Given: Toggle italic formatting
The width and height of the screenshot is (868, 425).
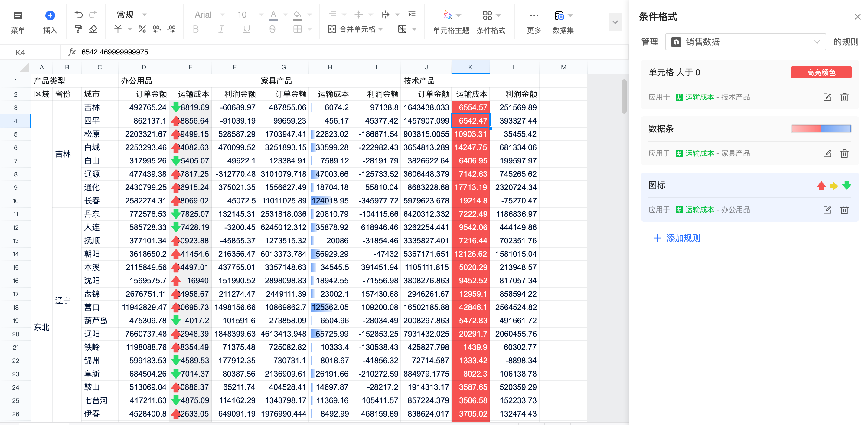Looking at the screenshot, I should [221, 29].
